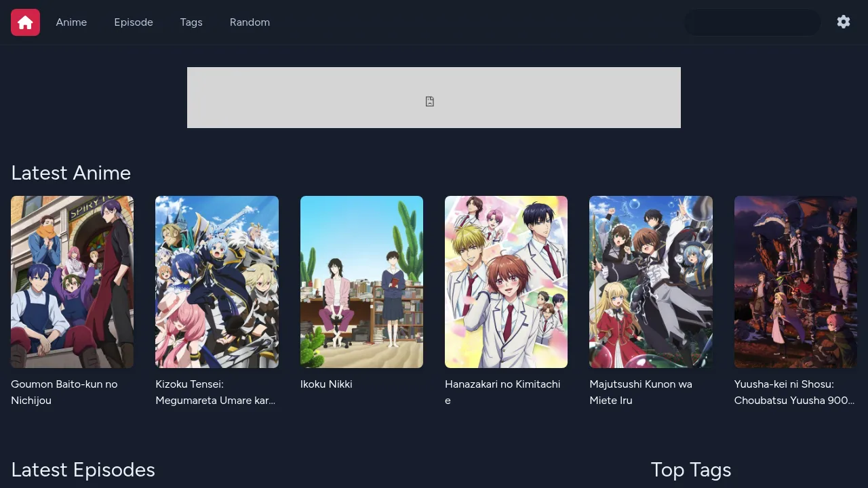Click Random to get a random anime
The image size is (868, 488).
(x=250, y=22)
